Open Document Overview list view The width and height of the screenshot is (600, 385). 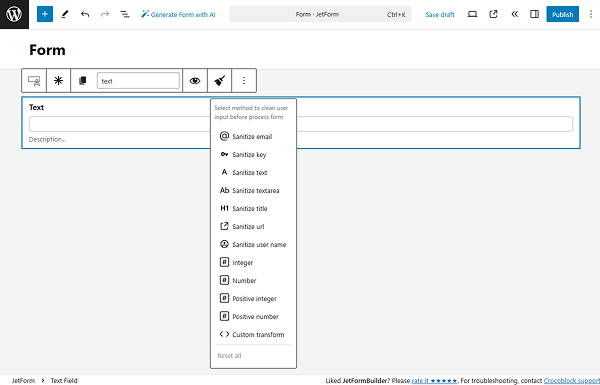[x=125, y=14]
